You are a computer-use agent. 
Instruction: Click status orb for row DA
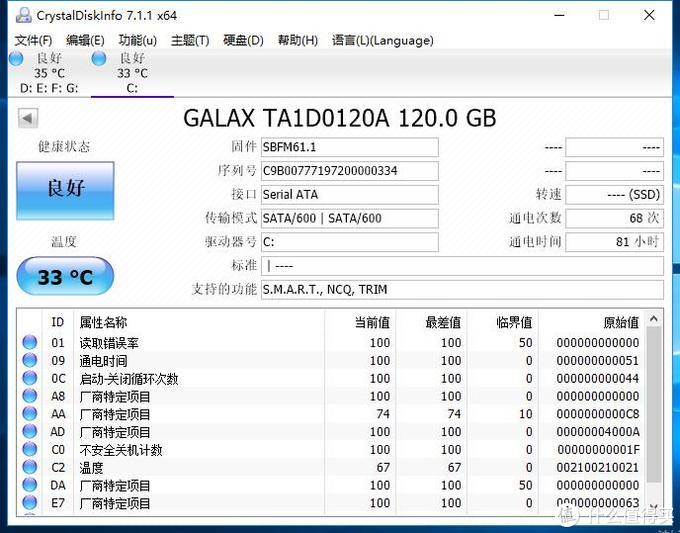point(29,485)
